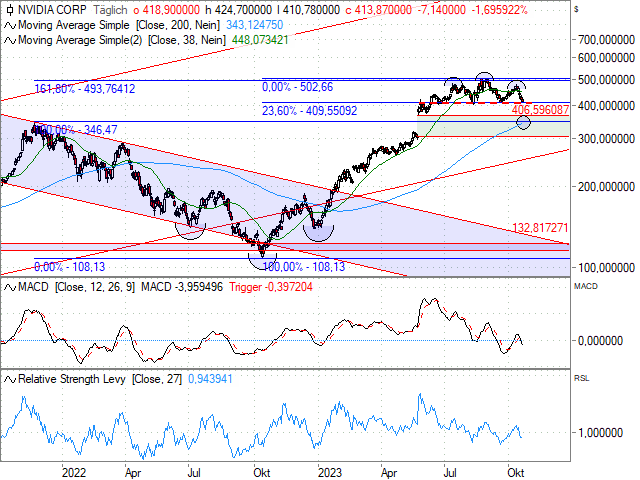Click the RSL value 0,943941
Image resolution: width=640 pixels, height=480 pixels.
(210, 379)
